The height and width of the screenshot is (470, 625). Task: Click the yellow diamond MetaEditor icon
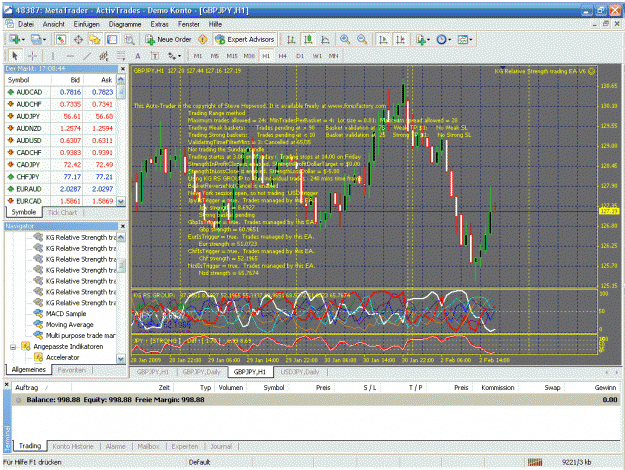click(x=202, y=39)
